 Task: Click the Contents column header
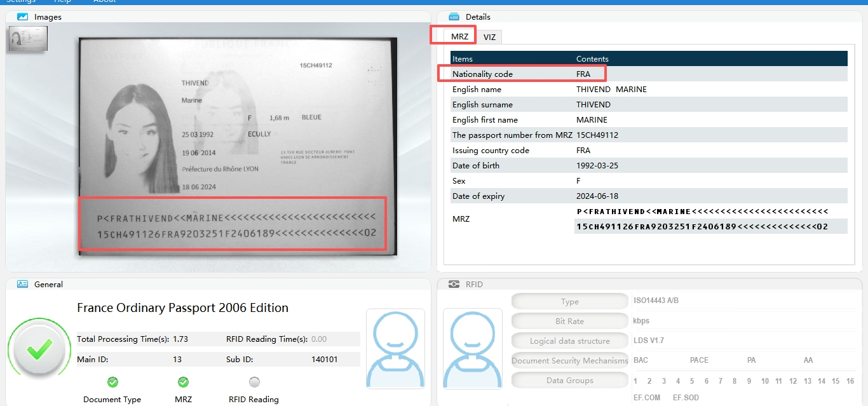[x=592, y=58]
